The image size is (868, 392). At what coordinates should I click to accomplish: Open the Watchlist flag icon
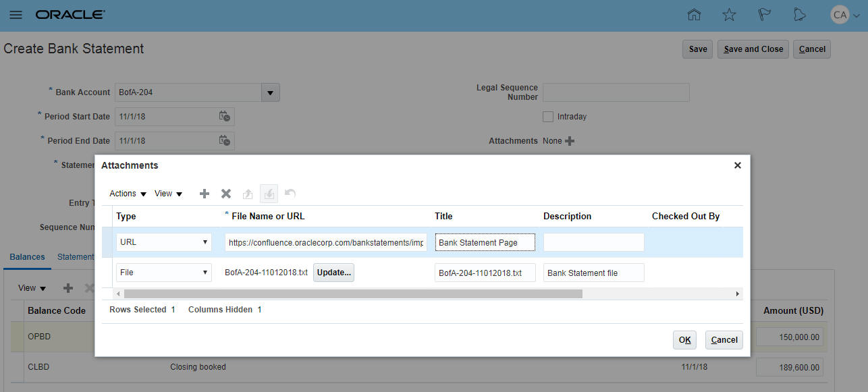coord(765,15)
